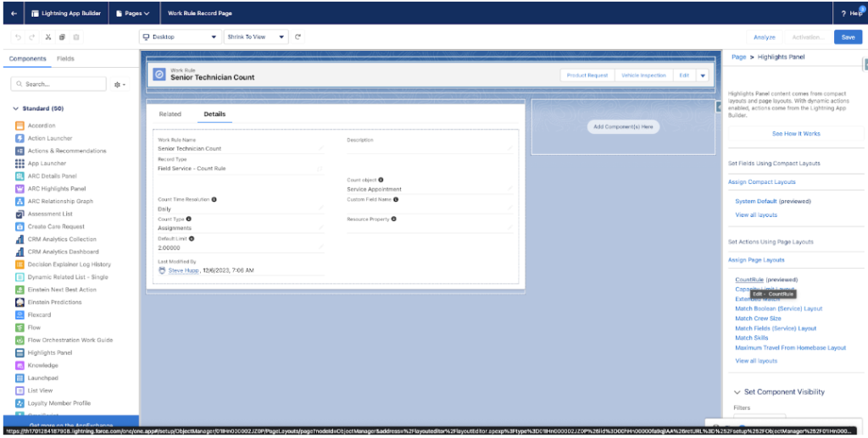Viewport: 868px width, 438px height.
Task: Click Edit button in highlights panel
Action: [684, 75]
